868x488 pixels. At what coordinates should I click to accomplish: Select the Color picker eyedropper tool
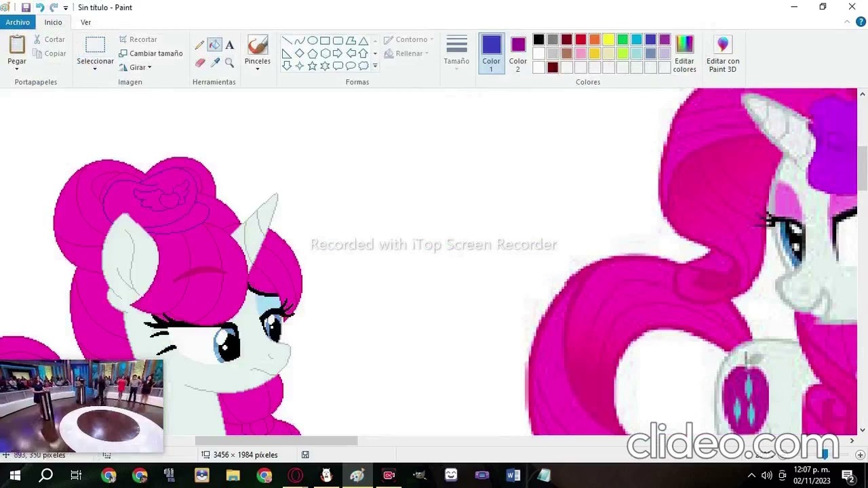pyautogui.click(x=214, y=62)
